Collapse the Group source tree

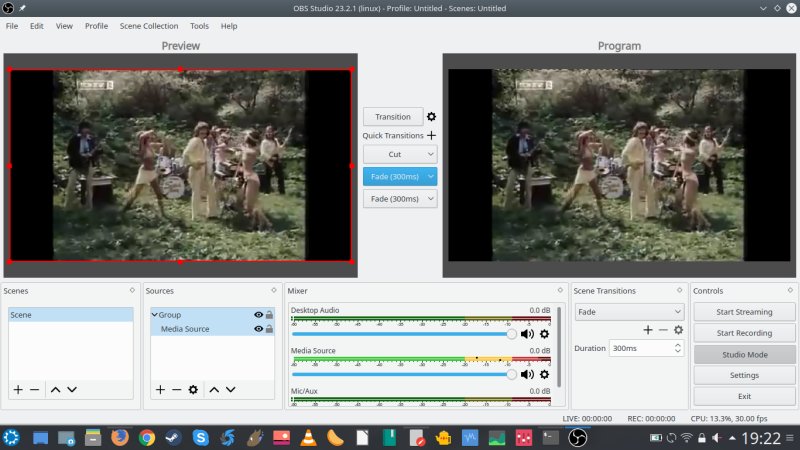tap(154, 315)
